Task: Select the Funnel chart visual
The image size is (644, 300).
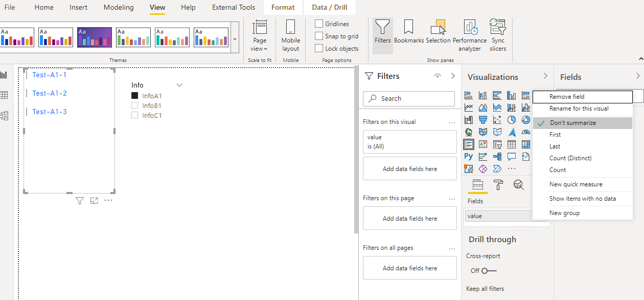Action: tap(483, 120)
